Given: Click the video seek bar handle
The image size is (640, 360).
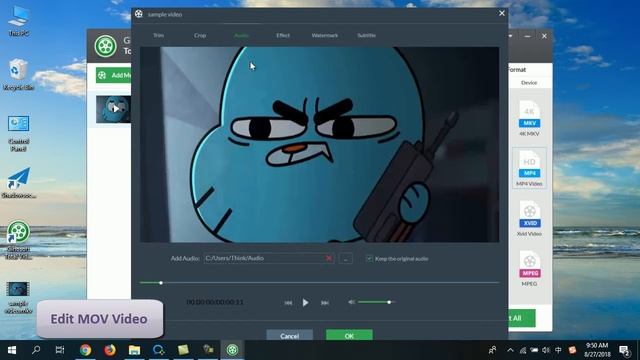Looking at the screenshot, I should pyautogui.click(x=161, y=282).
